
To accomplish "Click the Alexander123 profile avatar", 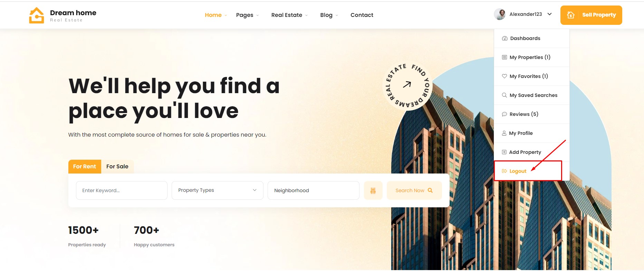I will coord(500,14).
